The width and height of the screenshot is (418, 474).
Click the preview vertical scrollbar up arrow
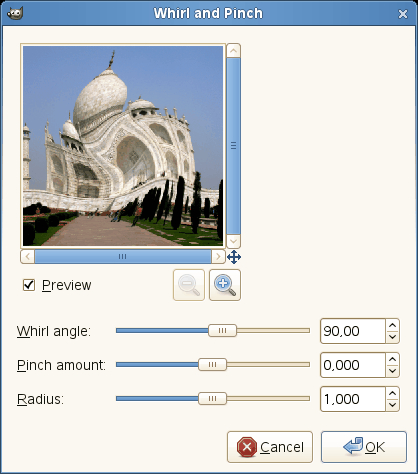tap(234, 51)
